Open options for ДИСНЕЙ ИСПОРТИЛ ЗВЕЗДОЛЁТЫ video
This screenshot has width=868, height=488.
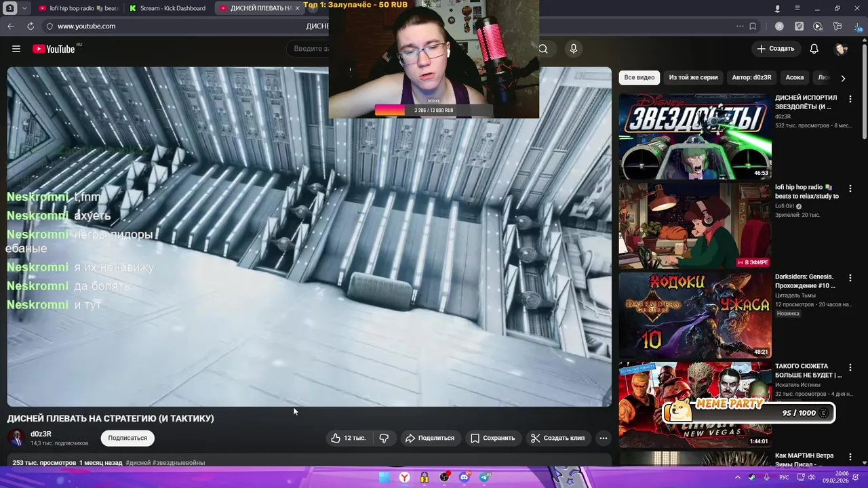click(850, 99)
